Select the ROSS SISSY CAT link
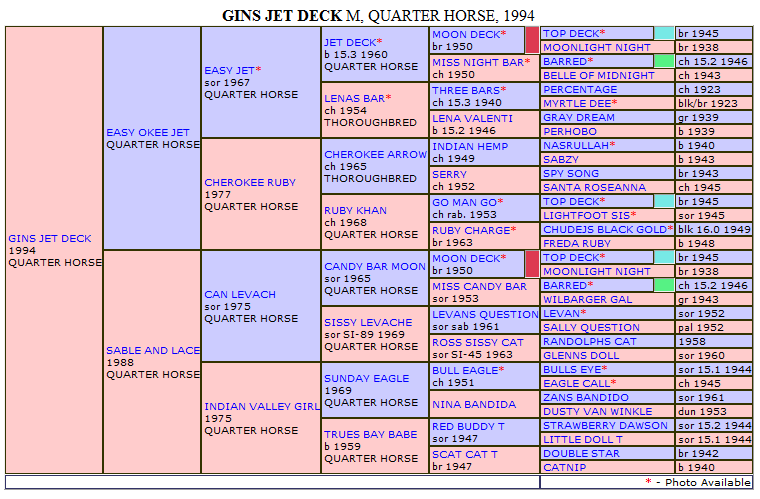The width and height of the screenshot is (760, 499). pyautogui.click(x=478, y=343)
